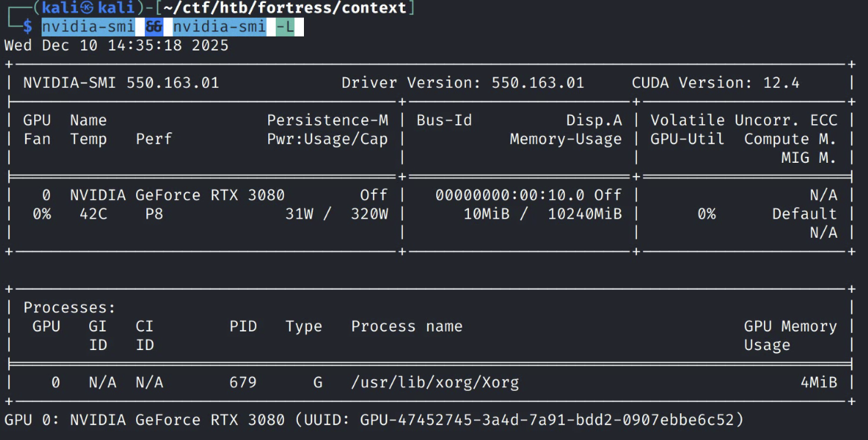Click the Driver Version 550.163.01 text
The width and height of the screenshot is (868, 440).
(462, 82)
